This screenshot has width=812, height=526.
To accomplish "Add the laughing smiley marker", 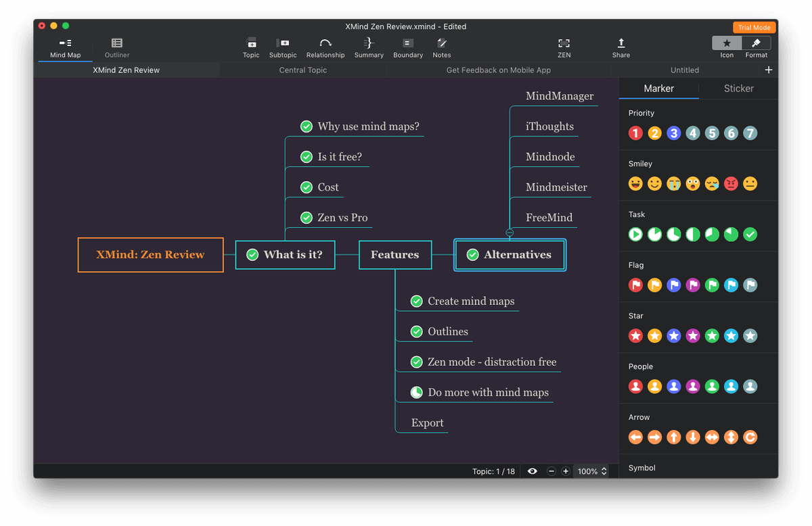I will coord(635,184).
